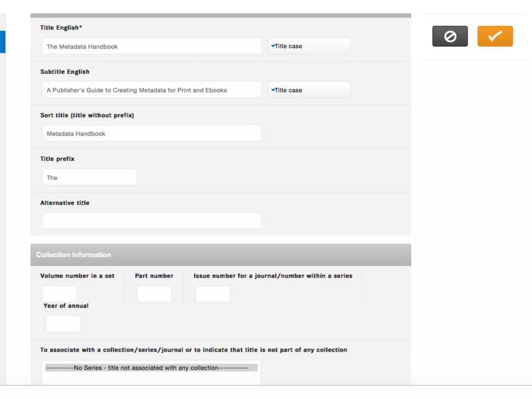Image resolution: width=532 pixels, height=399 pixels.
Task: Open Title case dropdown beside Subtitle English
Action: [309, 90]
